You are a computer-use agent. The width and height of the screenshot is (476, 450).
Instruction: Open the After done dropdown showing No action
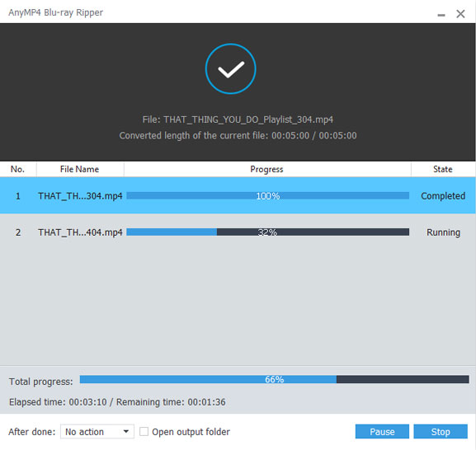(x=97, y=432)
